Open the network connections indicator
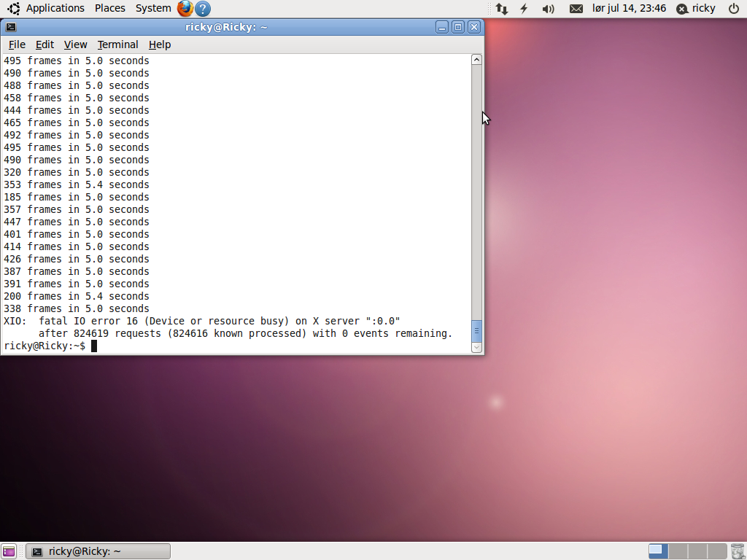The height and width of the screenshot is (560, 747). [502, 9]
